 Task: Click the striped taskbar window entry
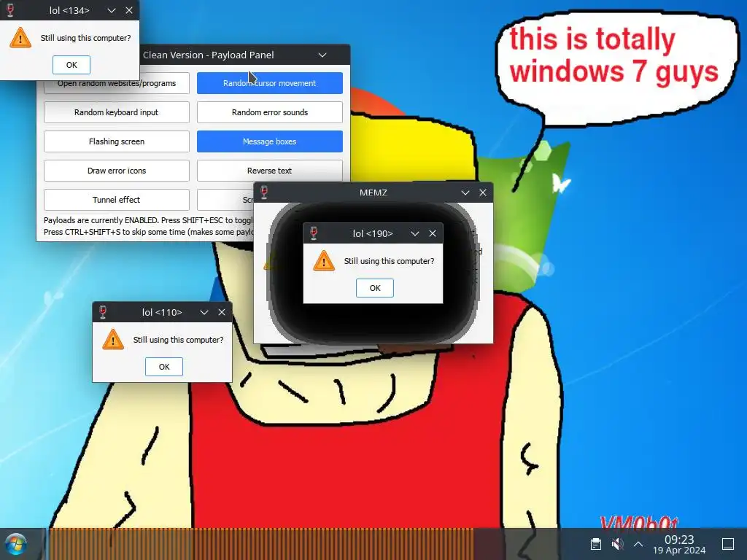261,544
